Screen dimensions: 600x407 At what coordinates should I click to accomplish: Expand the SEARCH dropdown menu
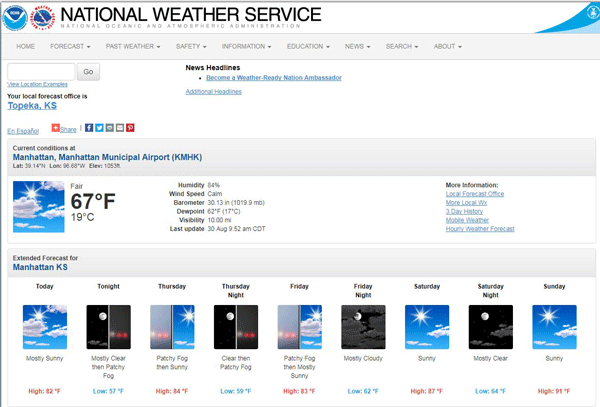click(x=402, y=46)
